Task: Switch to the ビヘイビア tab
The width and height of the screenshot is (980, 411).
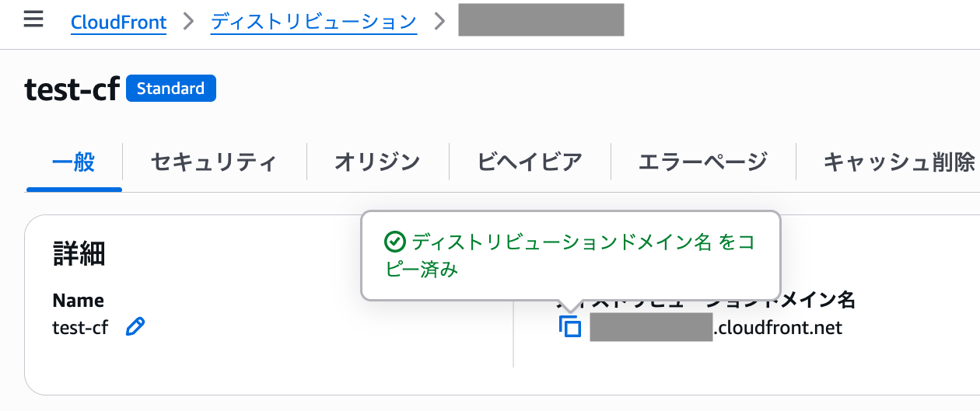Action: pyautogui.click(x=530, y=162)
